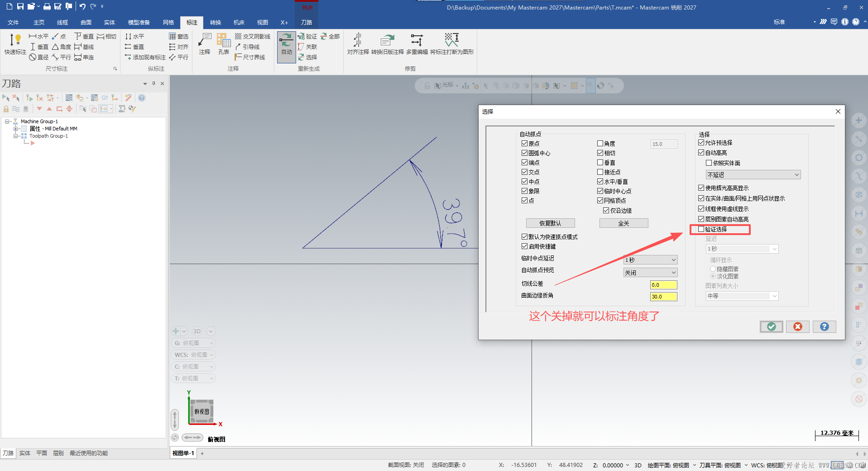This screenshot has height=471, width=868.
Task: Expand the 属性 - Mill Default MM node
Action: [x=16, y=129]
